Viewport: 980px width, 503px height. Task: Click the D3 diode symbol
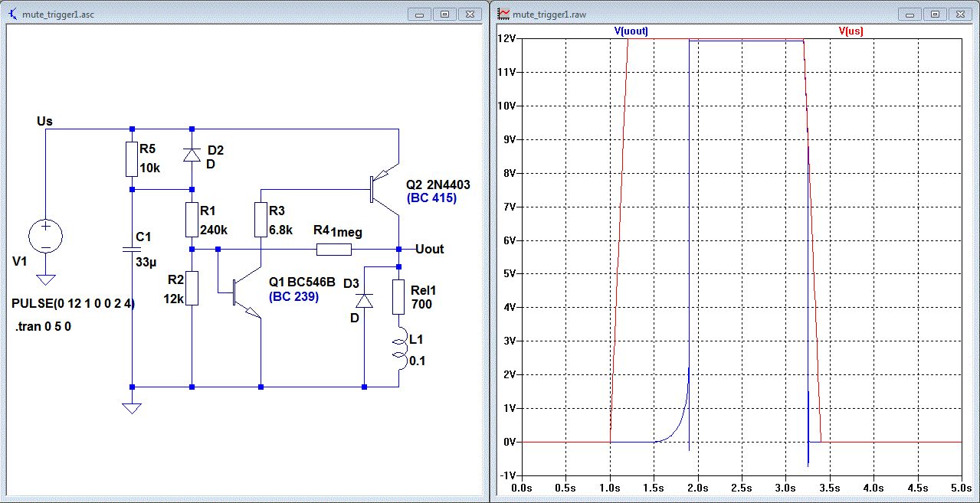coord(363,300)
